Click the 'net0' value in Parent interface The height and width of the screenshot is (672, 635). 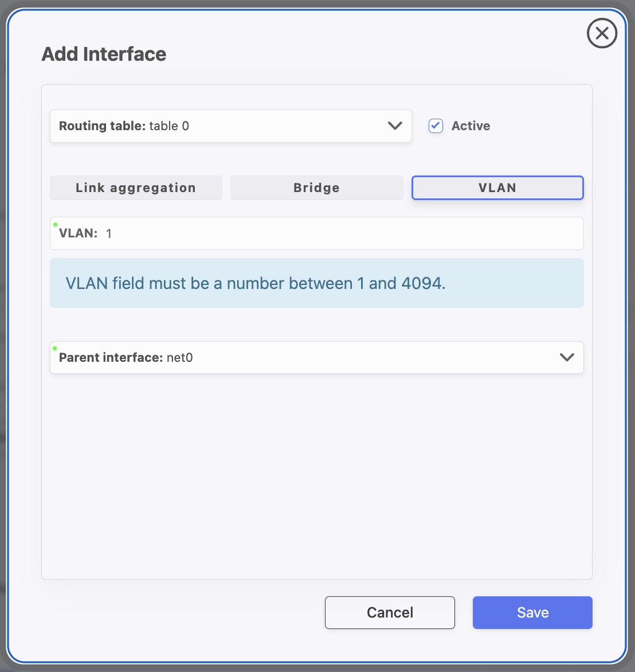pyautogui.click(x=180, y=358)
